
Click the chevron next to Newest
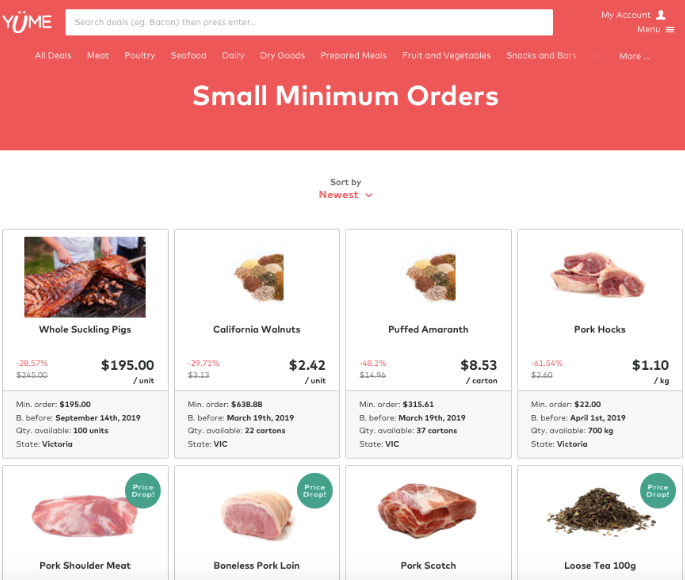click(369, 195)
